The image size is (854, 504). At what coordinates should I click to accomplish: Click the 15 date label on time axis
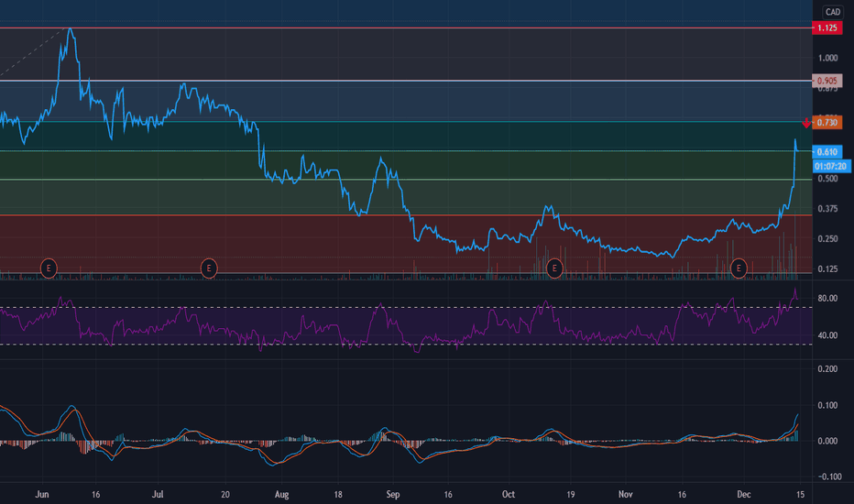pyautogui.click(x=800, y=494)
